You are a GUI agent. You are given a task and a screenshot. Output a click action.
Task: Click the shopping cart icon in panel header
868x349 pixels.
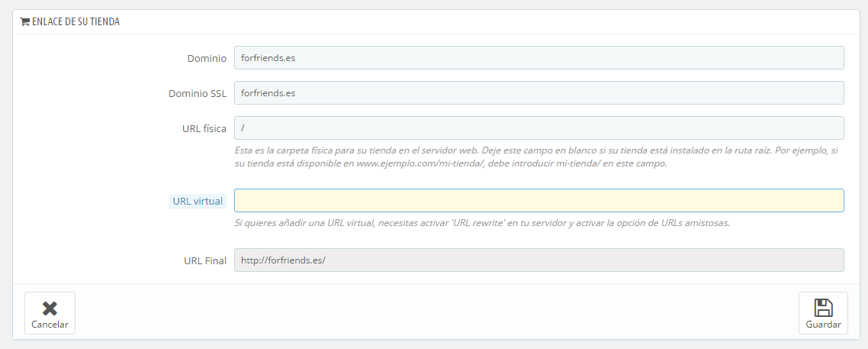point(24,22)
